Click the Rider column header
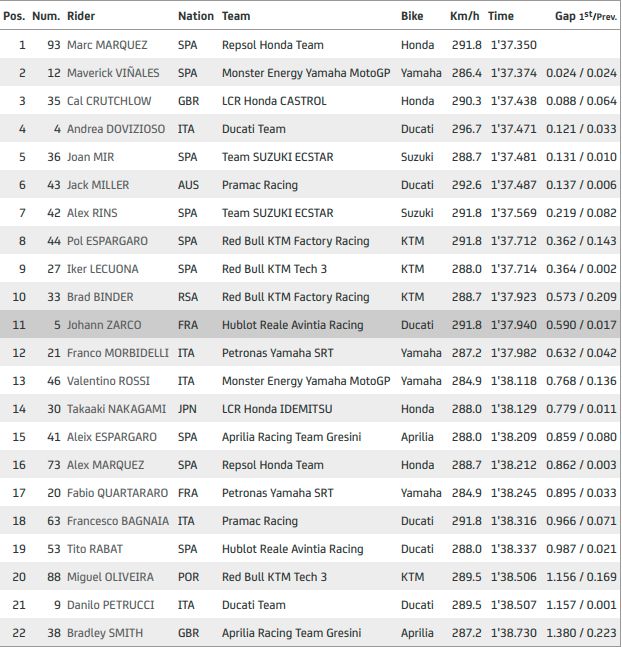This screenshot has width=622, height=647. [x=82, y=16]
